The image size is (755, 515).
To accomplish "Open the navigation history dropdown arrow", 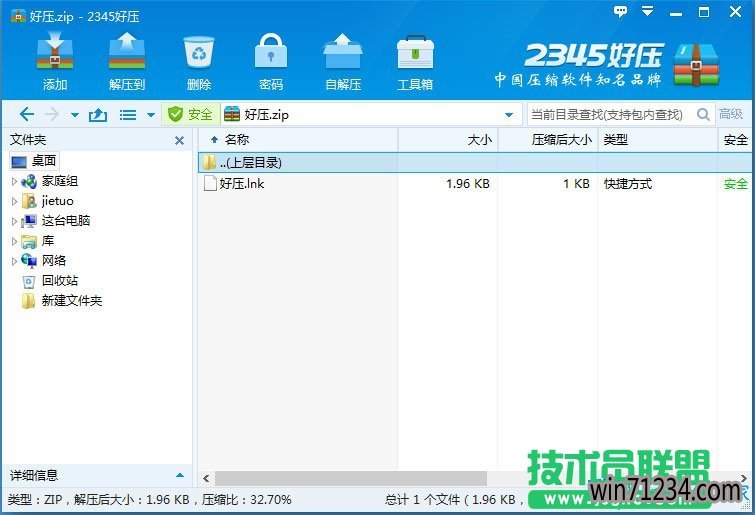I will tap(75, 115).
